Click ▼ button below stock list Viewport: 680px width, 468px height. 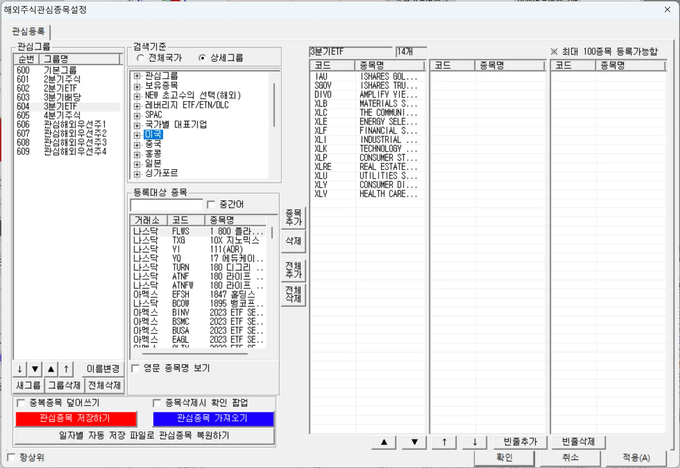415,442
